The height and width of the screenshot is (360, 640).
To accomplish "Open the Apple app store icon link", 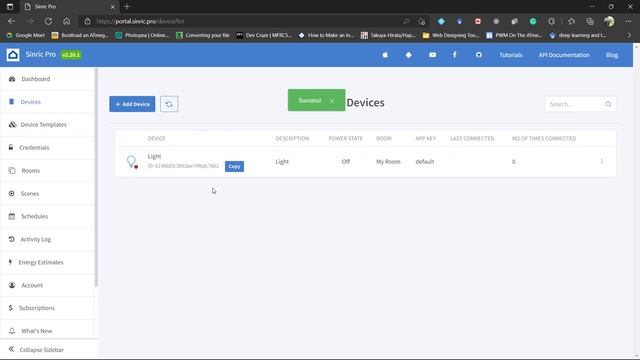I will pos(385,55).
